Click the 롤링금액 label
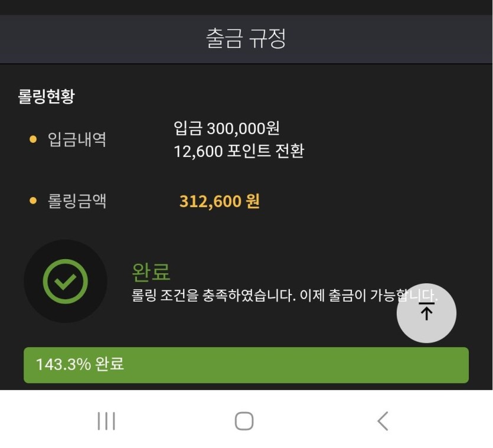This screenshot has height=448, width=493. coord(77,201)
